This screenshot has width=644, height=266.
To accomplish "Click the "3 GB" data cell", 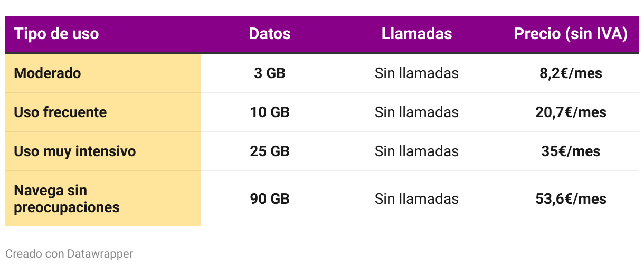I will coord(270,73).
